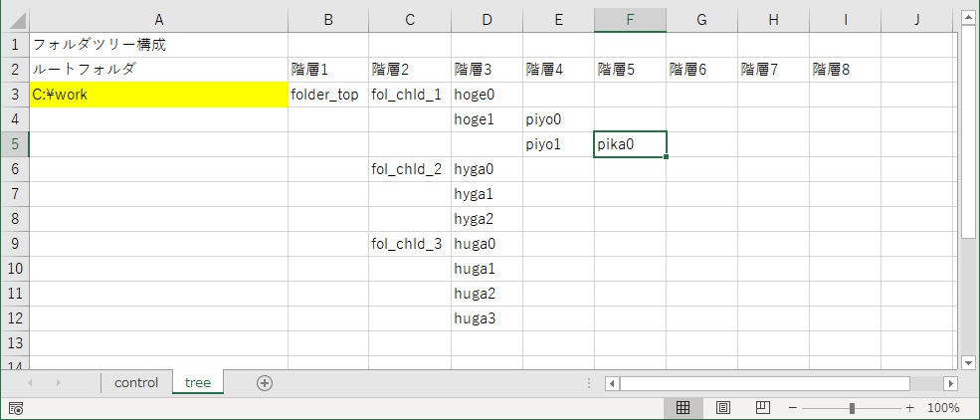Click cell 'piyo0'

[x=558, y=119]
